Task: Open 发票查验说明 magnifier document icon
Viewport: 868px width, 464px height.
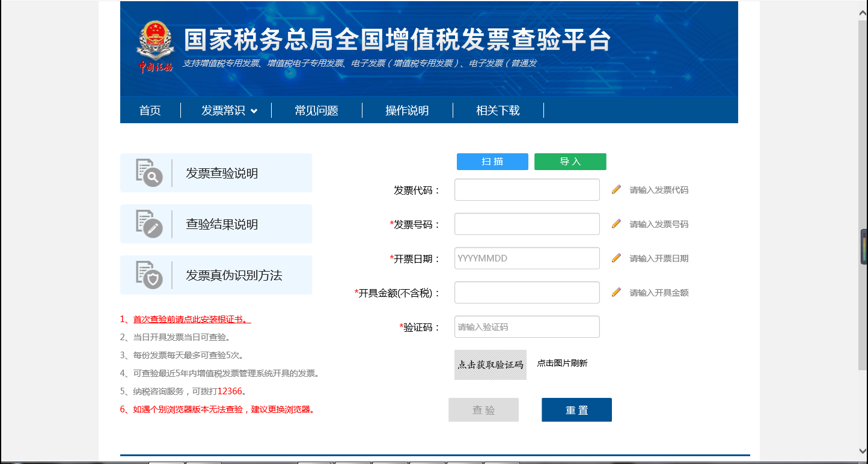Action: pos(149,173)
